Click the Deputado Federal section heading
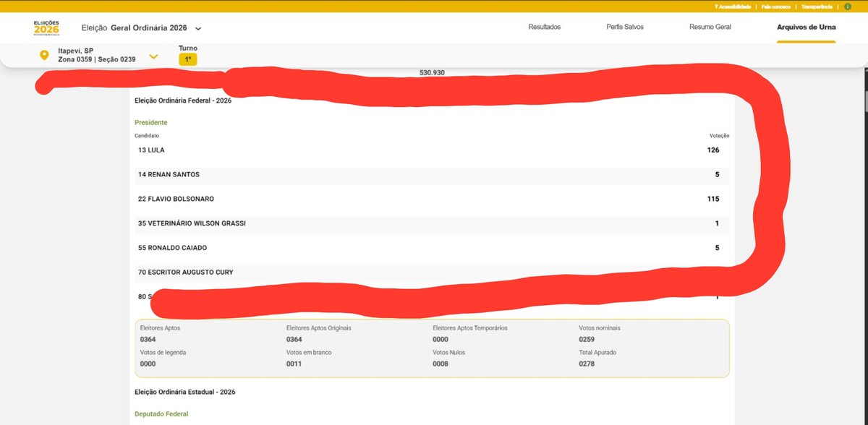Viewport: 868px width, 425px height. pos(161,414)
